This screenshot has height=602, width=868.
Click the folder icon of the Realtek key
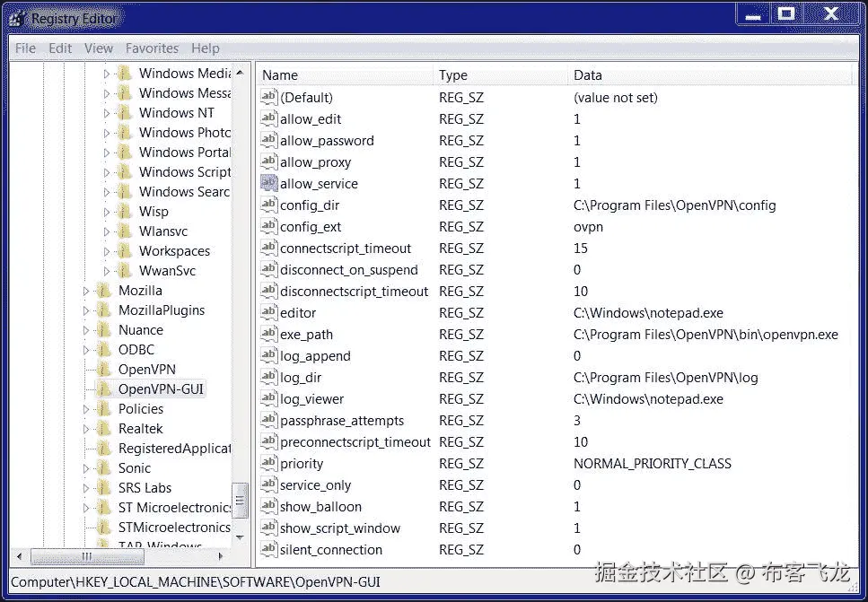(x=103, y=429)
